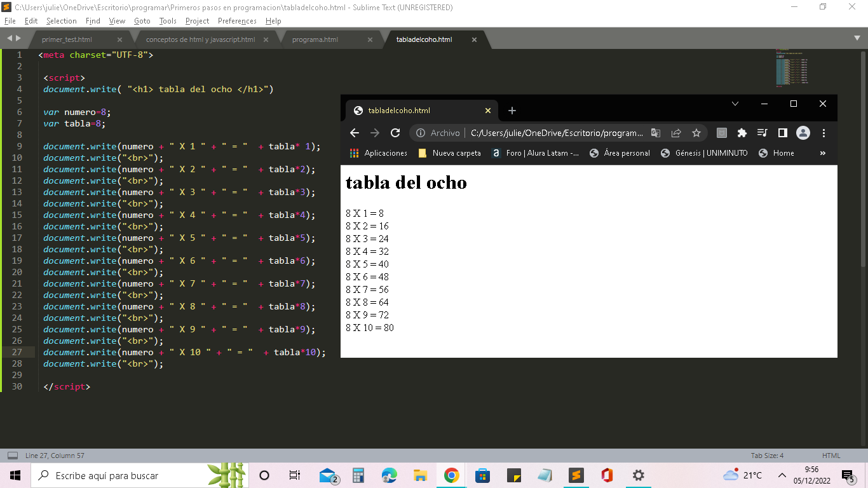Open Chrome tab search chevron
Image resolution: width=868 pixels, height=488 pixels.
point(735,104)
